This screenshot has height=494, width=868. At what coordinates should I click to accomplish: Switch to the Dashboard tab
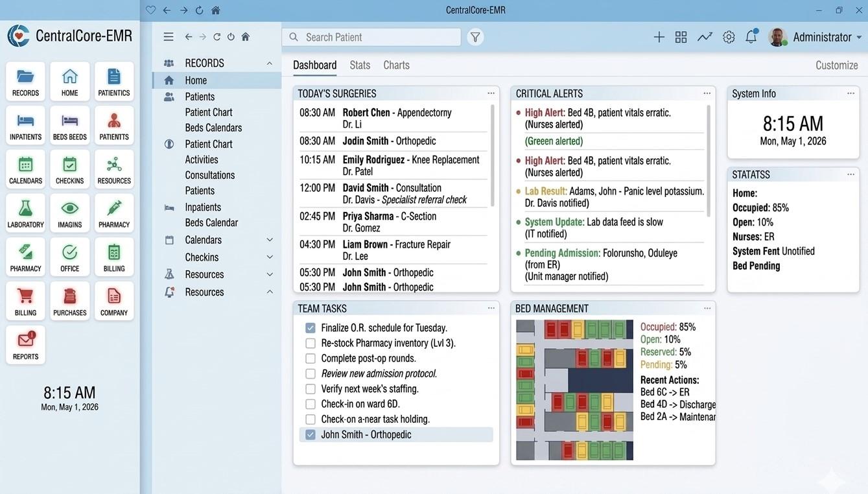[314, 65]
